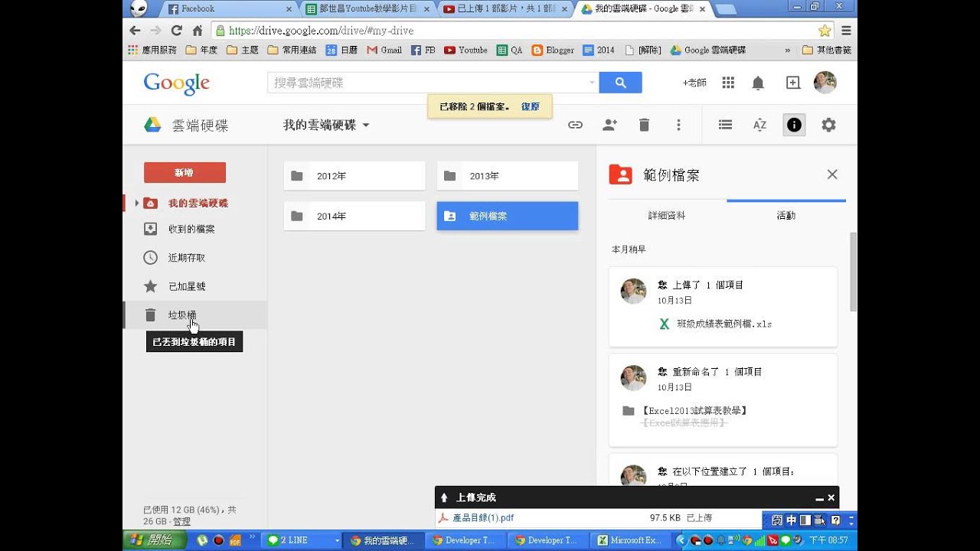Open 已加星號 in the sidebar
The image size is (980, 551).
pos(186,286)
